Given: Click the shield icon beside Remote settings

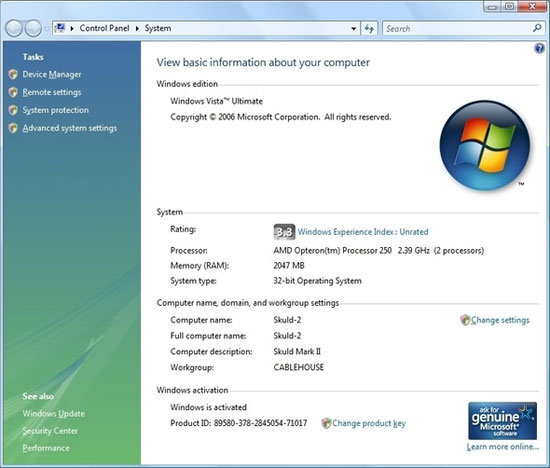Looking at the screenshot, I should [13, 92].
